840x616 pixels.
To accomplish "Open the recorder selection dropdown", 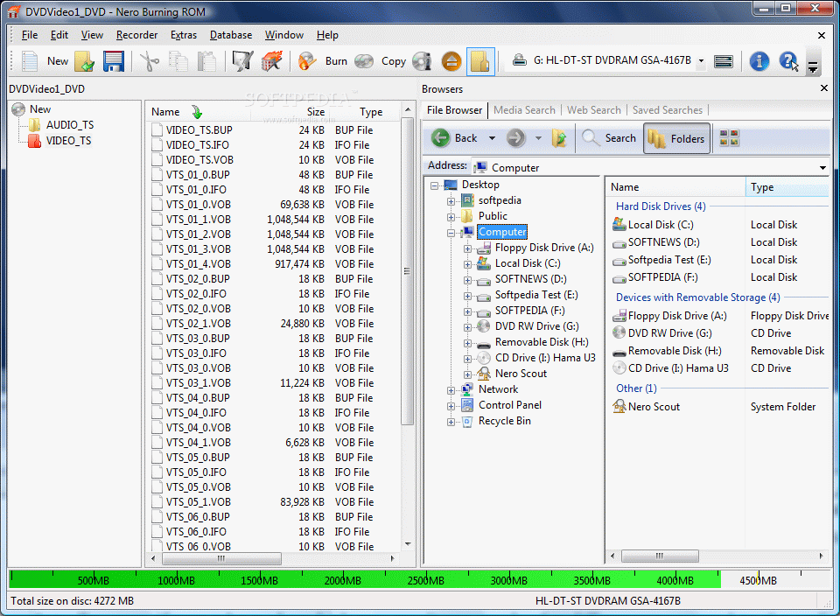I will tap(701, 61).
